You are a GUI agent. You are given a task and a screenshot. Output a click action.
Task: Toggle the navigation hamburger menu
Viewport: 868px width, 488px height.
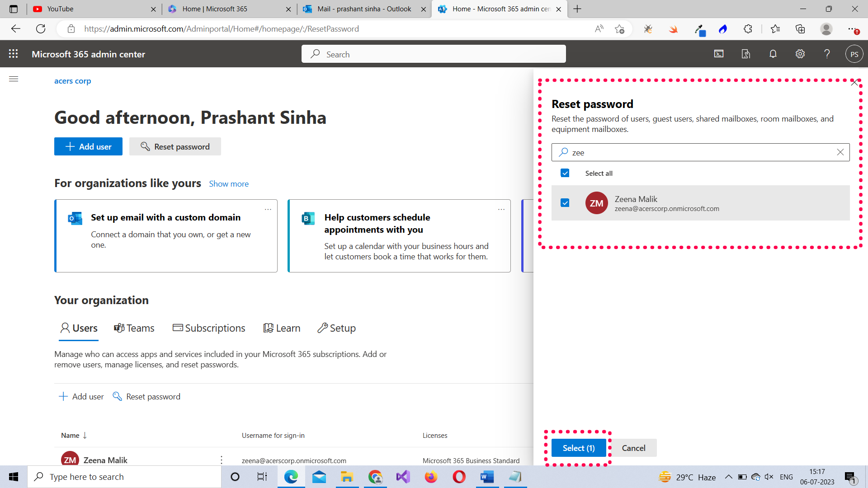pyautogui.click(x=14, y=79)
